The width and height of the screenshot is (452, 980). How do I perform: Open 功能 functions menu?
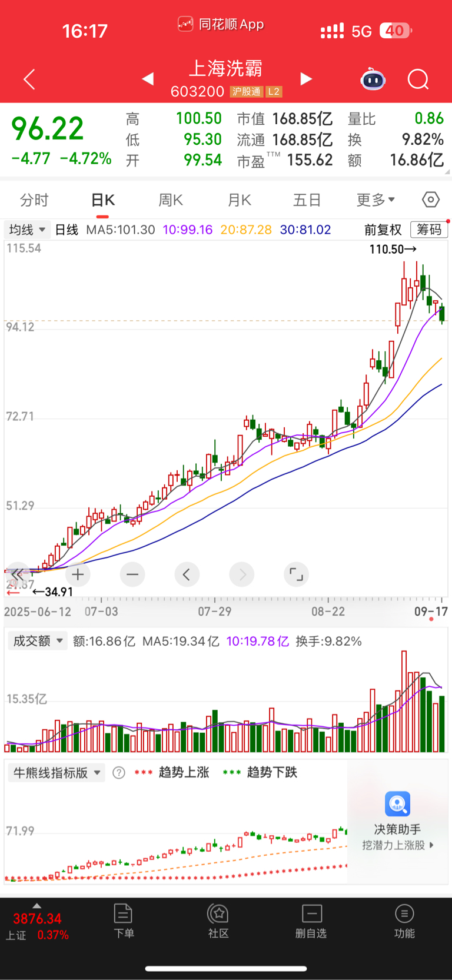point(404,921)
